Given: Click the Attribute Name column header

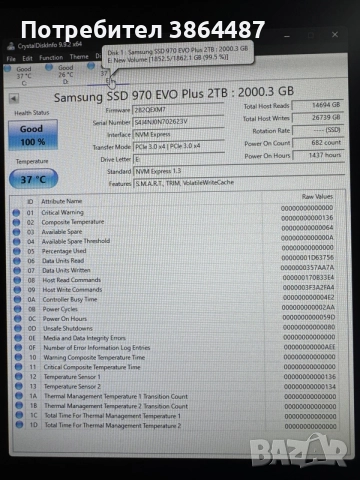Looking at the screenshot, I should tap(62, 201).
